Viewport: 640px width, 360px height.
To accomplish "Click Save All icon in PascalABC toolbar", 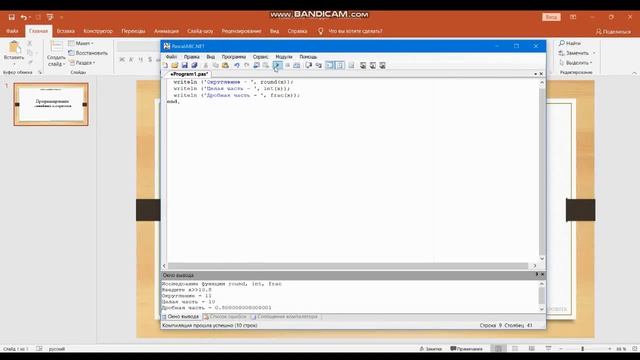I will pyautogui.click(x=194, y=65).
